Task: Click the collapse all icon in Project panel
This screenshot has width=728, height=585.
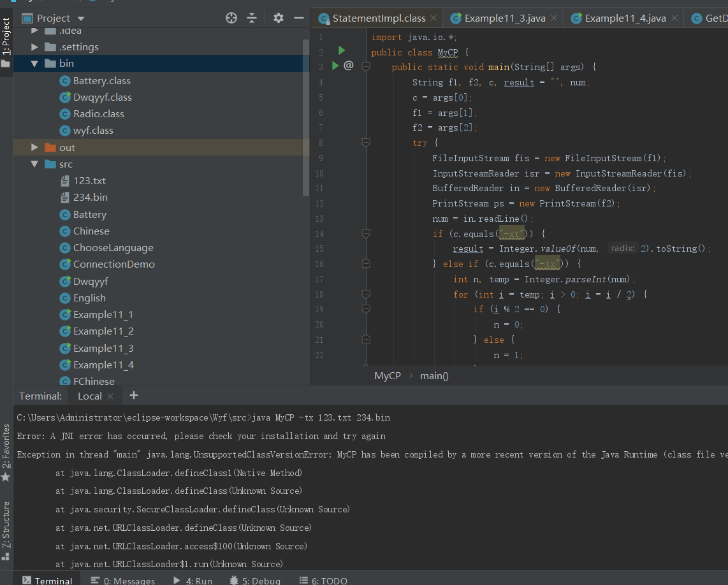Action: coord(252,18)
